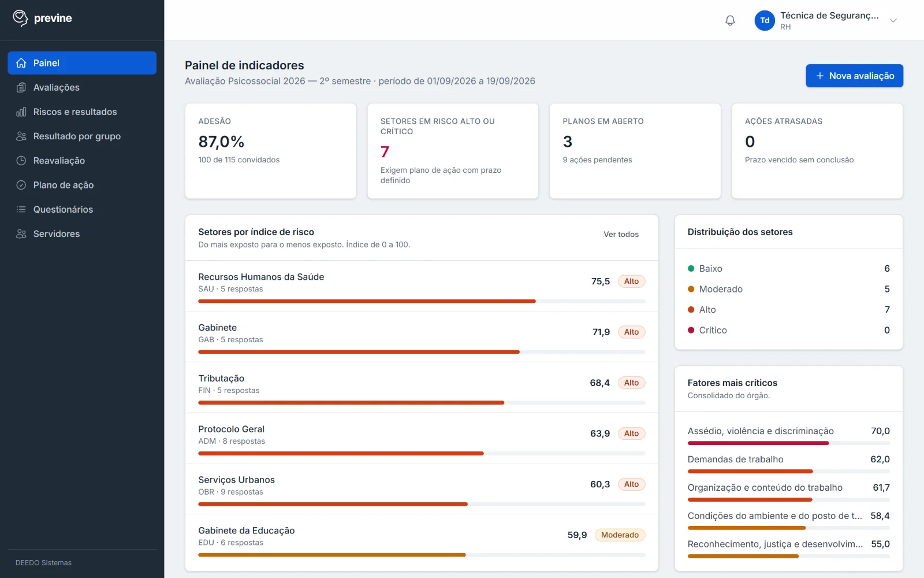The width and height of the screenshot is (924, 578).
Task: Click the Moderado badge on Gabinete da Educação
Action: point(620,535)
